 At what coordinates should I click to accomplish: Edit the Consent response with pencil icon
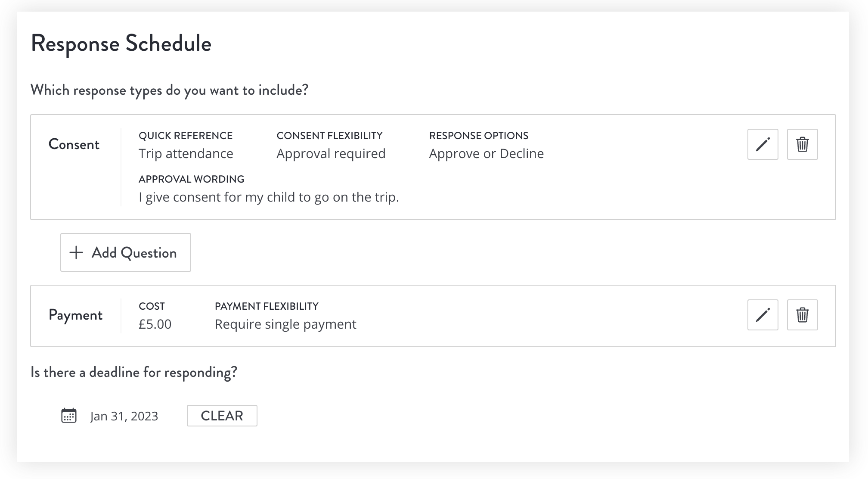(x=763, y=144)
